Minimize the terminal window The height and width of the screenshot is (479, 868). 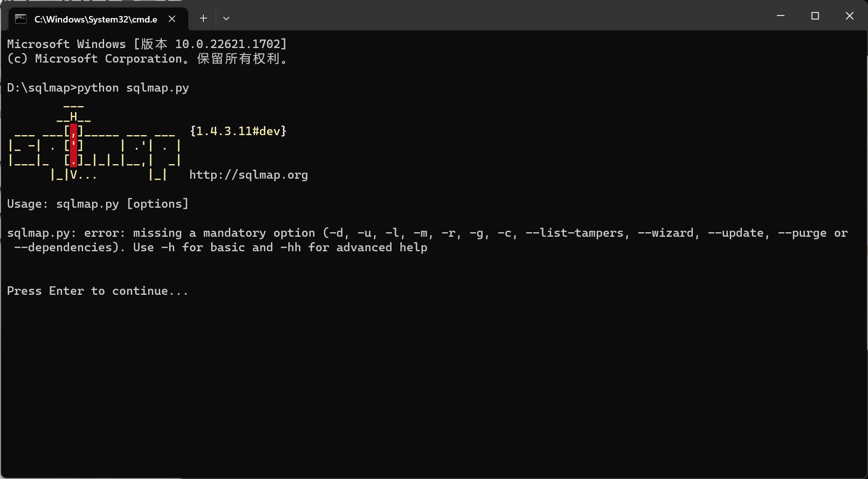780,16
